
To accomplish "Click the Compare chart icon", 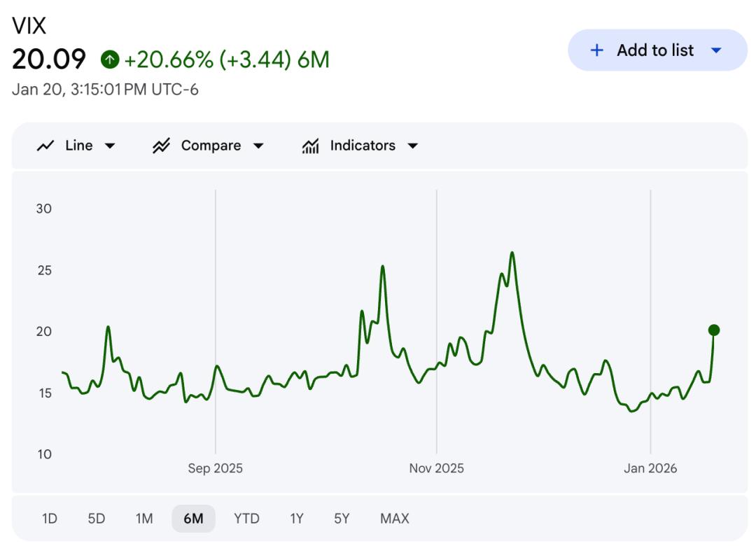I will (x=162, y=146).
